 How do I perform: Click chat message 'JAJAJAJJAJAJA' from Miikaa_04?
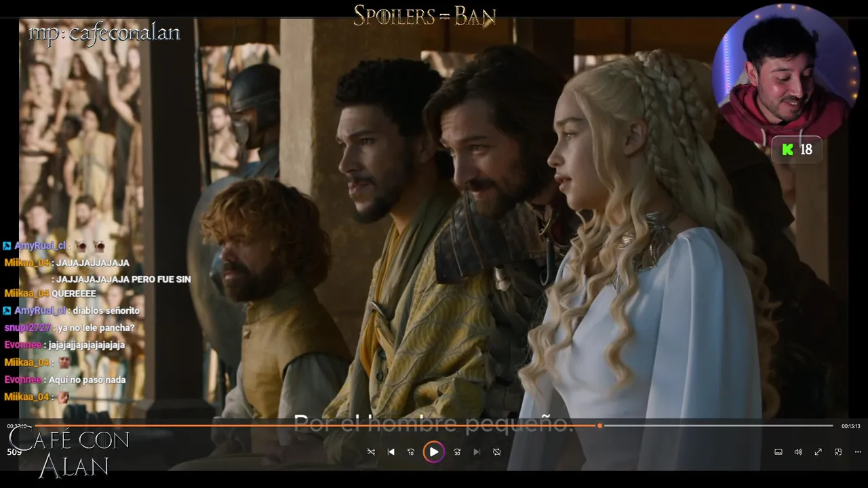93,263
